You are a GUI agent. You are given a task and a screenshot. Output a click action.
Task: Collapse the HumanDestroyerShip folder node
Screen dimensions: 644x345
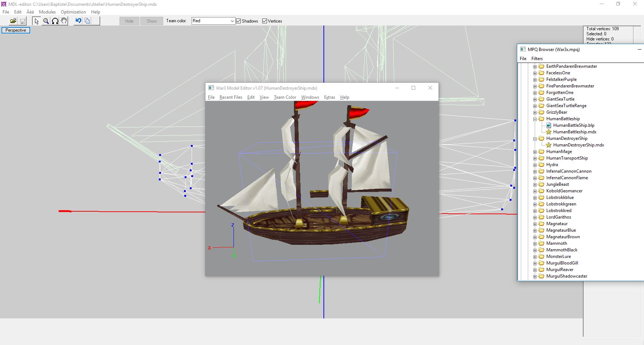point(535,139)
